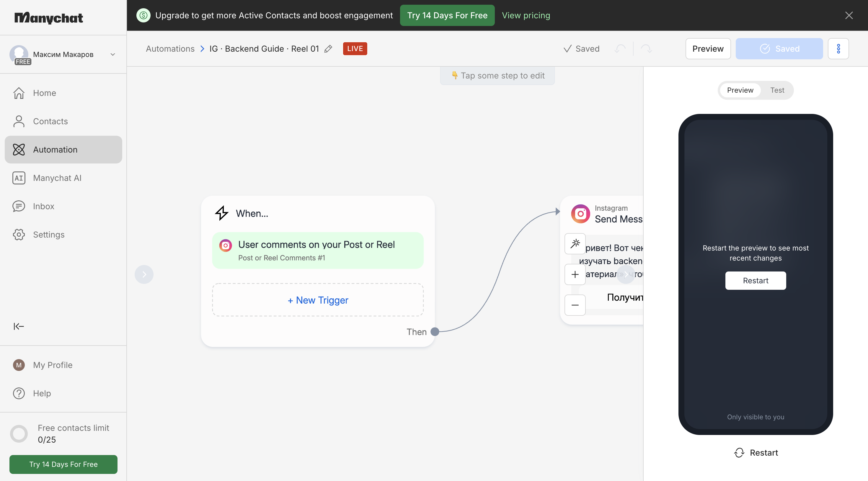Click the Manychat logo

[x=49, y=17]
